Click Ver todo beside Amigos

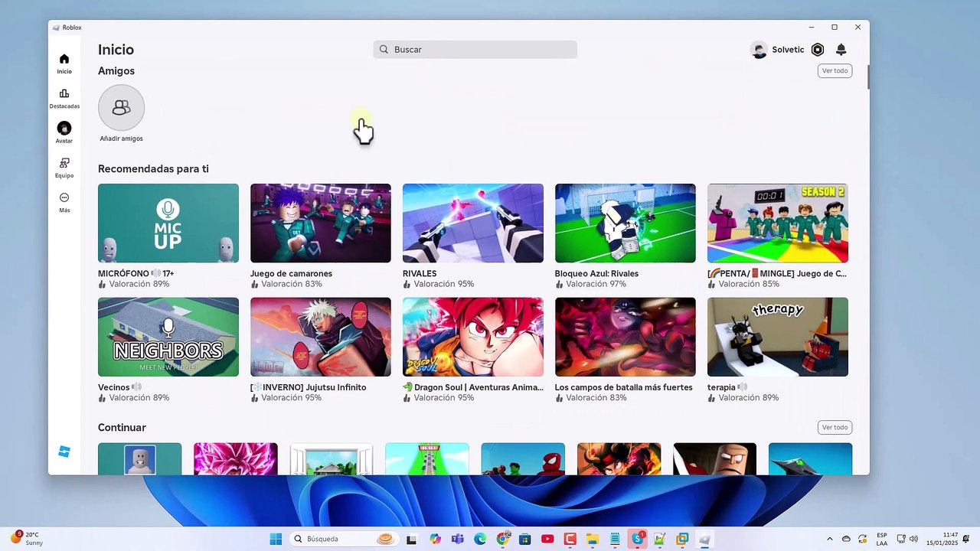[835, 70]
